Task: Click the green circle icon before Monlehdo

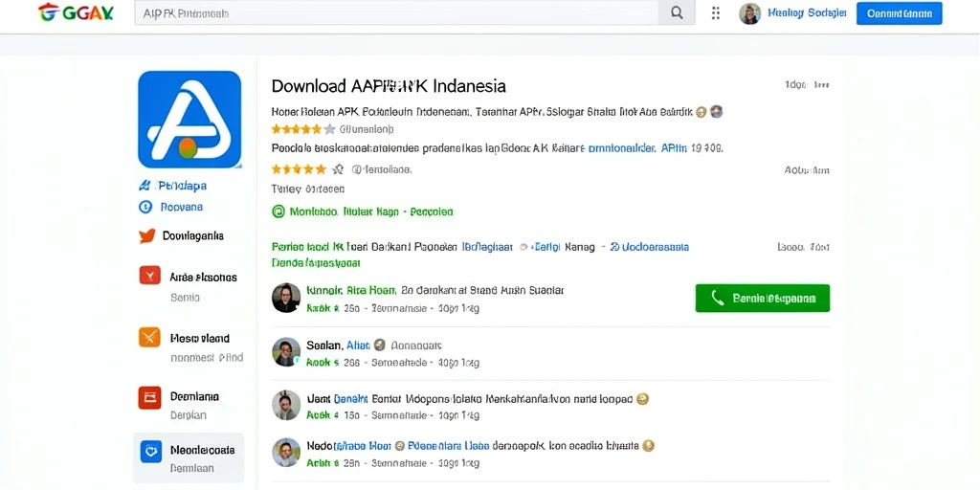Action: pyautogui.click(x=278, y=212)
